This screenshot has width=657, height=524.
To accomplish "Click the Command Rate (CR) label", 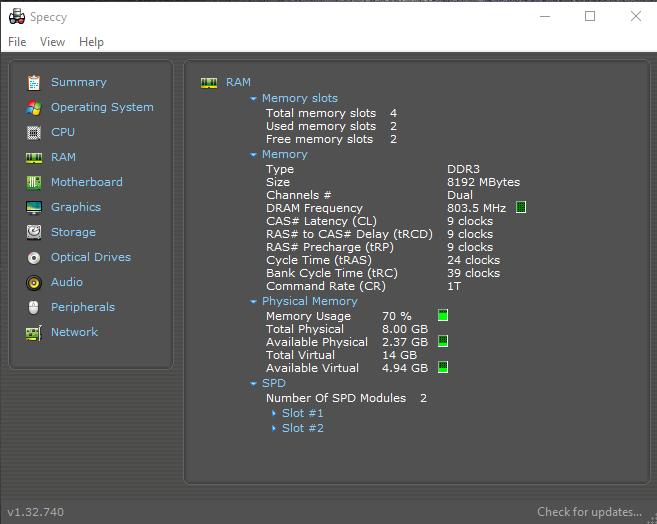I will click(326, 286).
